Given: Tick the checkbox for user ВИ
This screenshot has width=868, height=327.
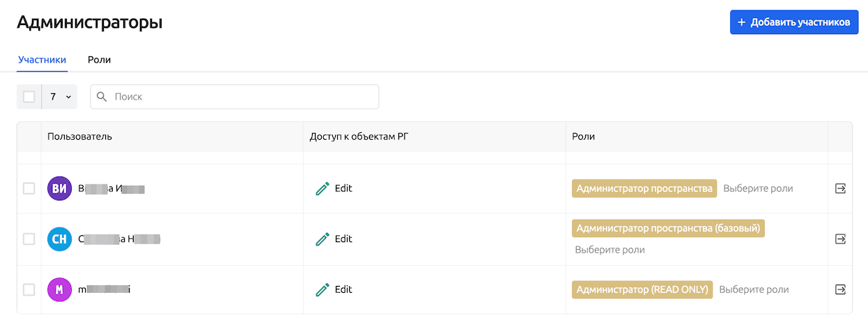Looking at the screenshot, I should (29, 189).
